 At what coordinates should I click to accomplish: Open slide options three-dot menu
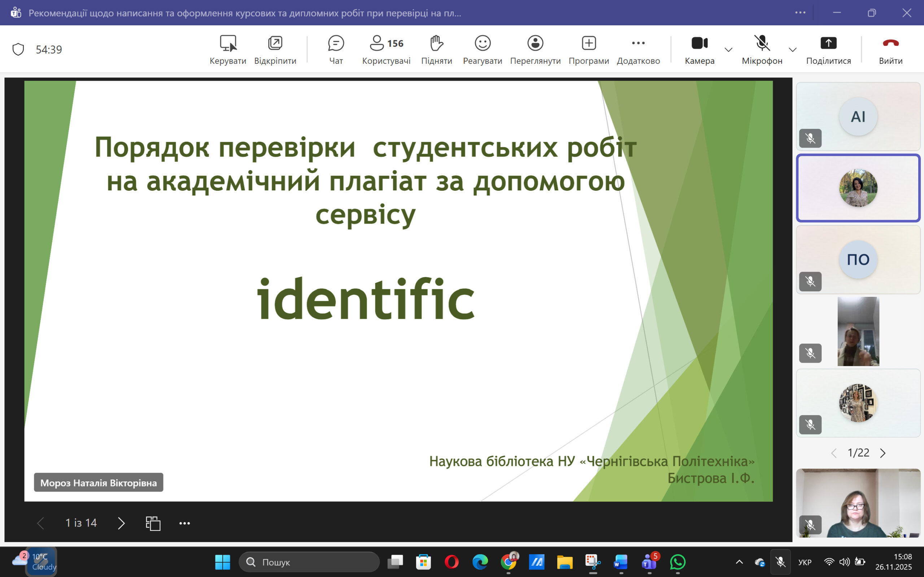184,523
